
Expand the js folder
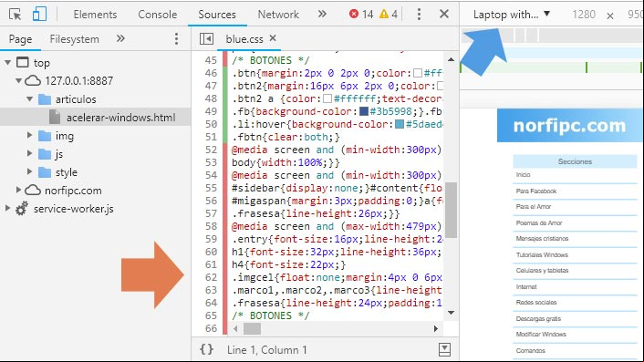(x=29, y=153)
